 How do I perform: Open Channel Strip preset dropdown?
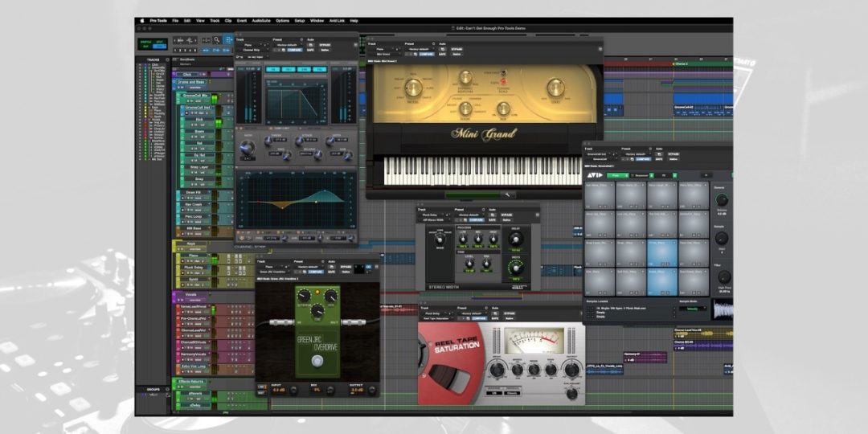289,45
